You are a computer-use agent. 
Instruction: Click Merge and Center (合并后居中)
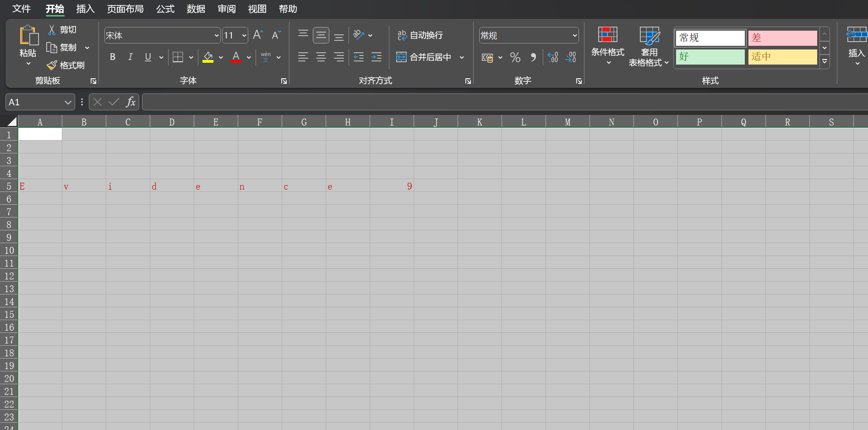[424, 57]
